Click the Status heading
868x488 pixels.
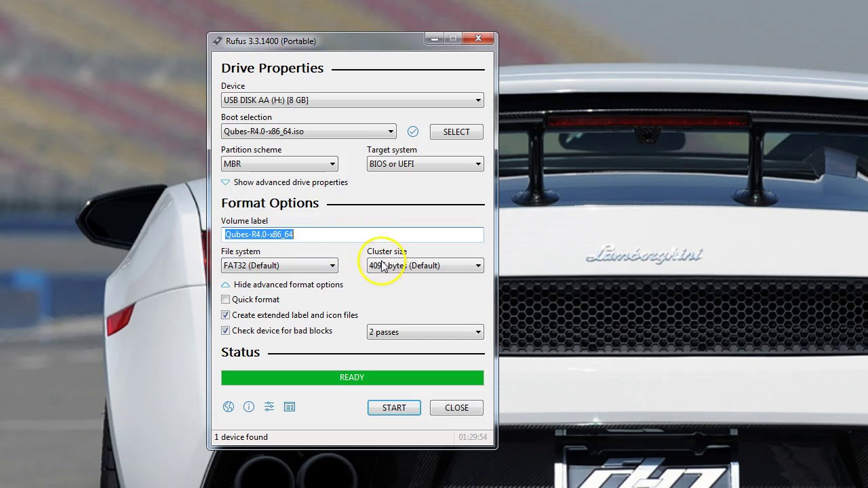tap(241, 352)
